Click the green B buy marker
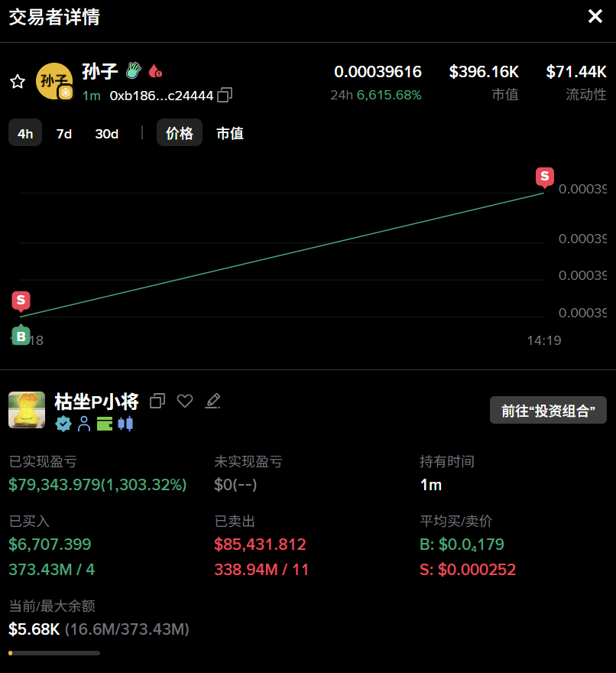Viewport: 616px width, 673px height. [x=21, y=335]
